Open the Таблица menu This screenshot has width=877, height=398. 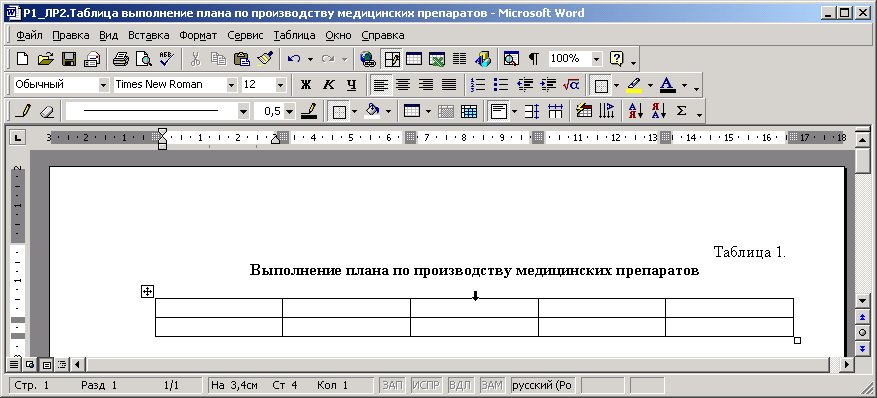[x=294, y=35]
